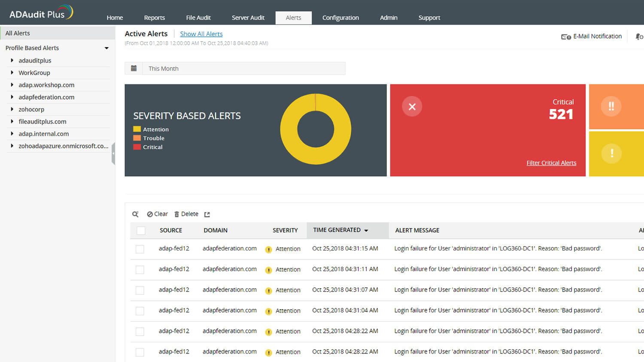Click the export icon next to Delete
This screenshot has width=644, height=362.
(207, 214)
